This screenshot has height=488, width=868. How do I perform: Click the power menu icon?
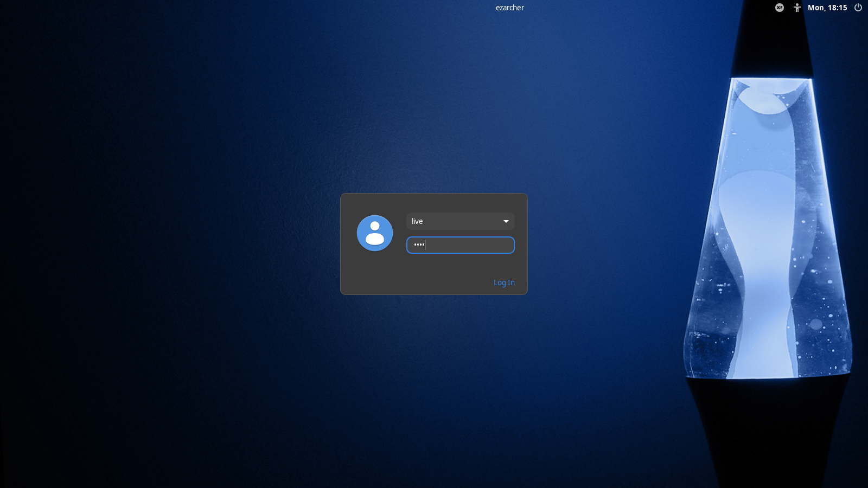tap(858, 8)
